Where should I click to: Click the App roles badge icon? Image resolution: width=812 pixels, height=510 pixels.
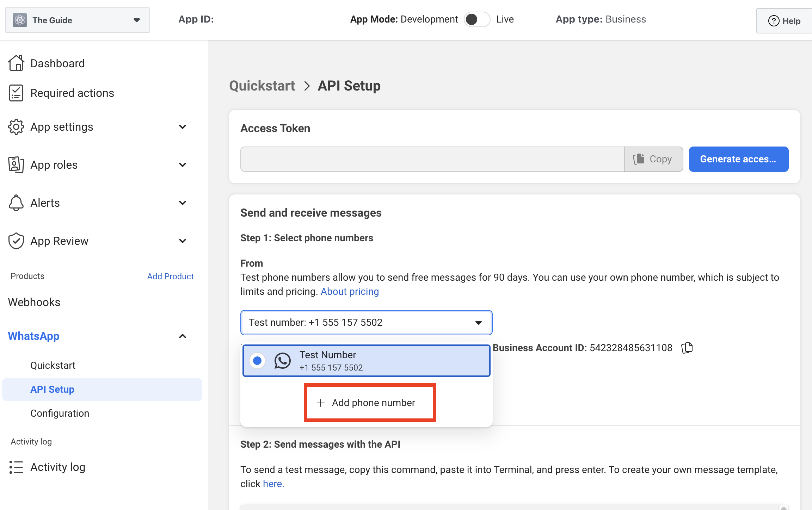[16, 165]
